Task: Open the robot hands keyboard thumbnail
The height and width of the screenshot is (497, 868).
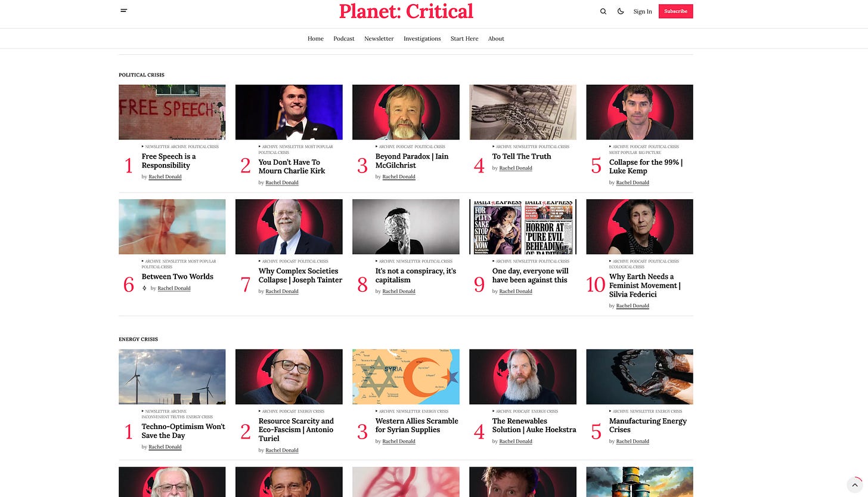Action: click(523, 112)
